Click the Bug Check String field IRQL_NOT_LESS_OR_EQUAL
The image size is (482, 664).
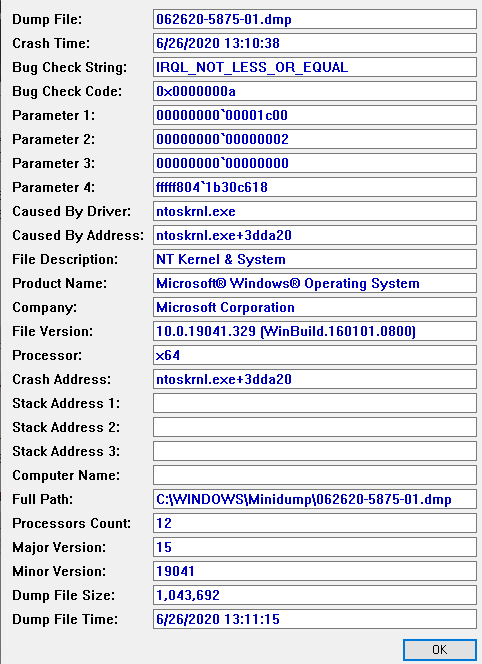click(315, 67)
